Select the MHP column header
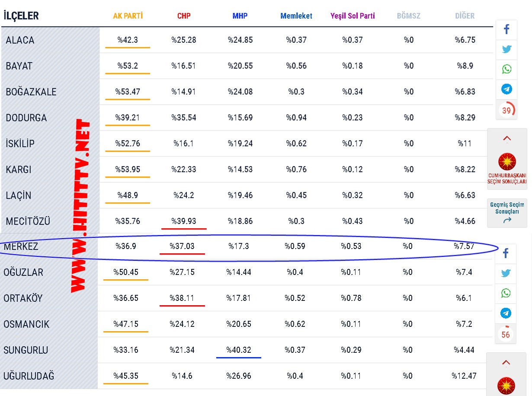 pyautogui.click(x=240, y=16)
